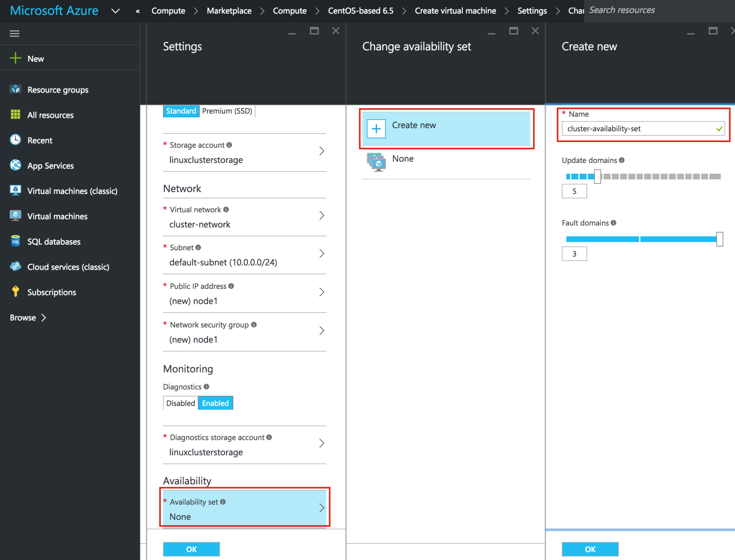Open the New resource creation panel
The image size is (735, 560).
35,58
